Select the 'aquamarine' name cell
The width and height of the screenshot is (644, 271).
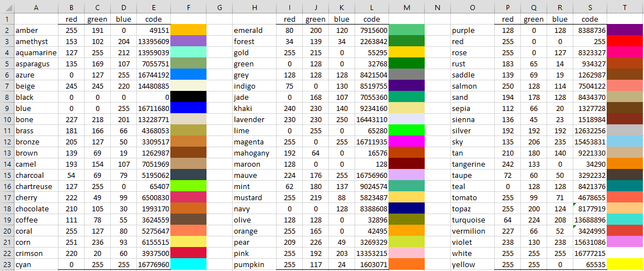pos(36,52)
